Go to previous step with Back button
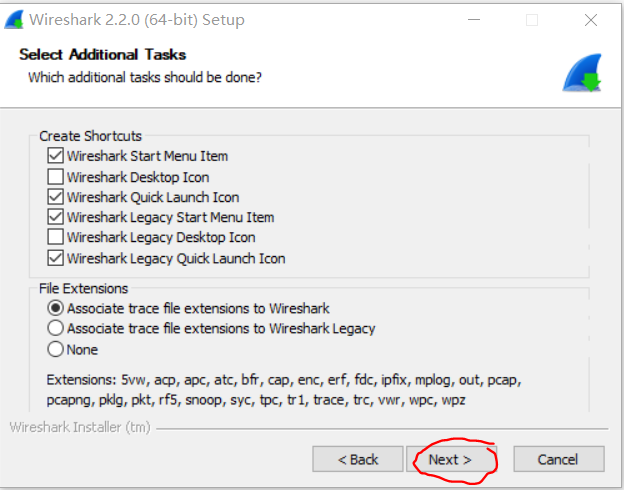The height and width of the screenshot is (490, 624). pos(358,459)
